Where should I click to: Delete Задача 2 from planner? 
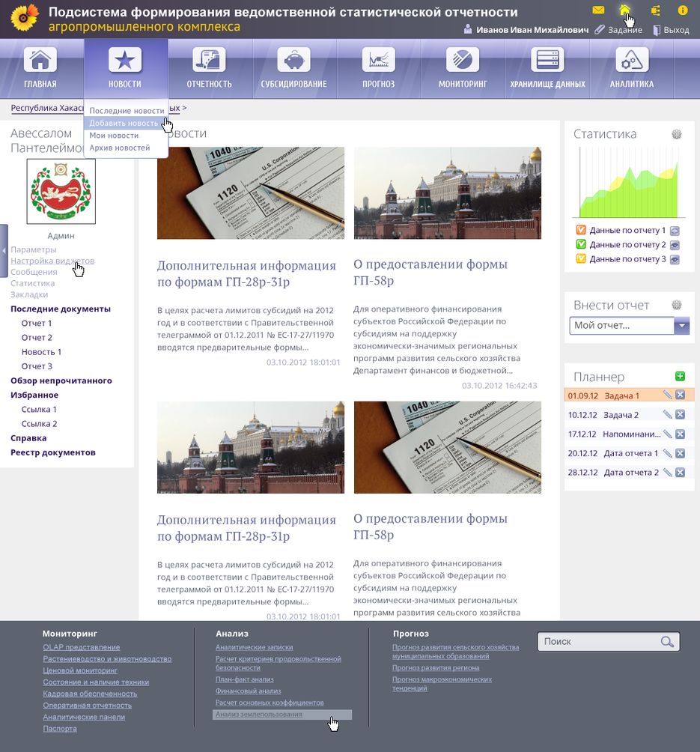pyautogui.click(x=680, y=414)
